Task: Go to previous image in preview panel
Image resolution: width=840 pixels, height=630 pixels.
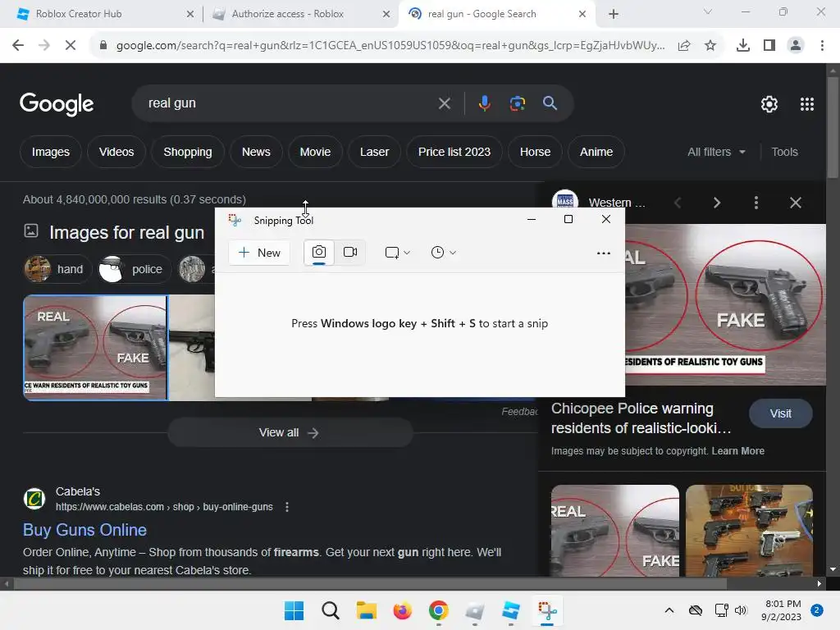Action: pyautogui.click(x=678, y=203)
